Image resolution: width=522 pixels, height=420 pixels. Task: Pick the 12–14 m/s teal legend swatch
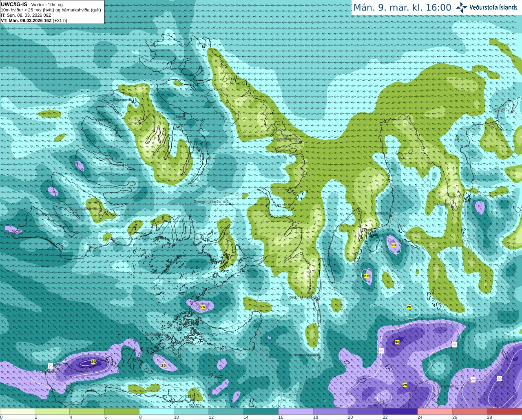pos(226,411)
